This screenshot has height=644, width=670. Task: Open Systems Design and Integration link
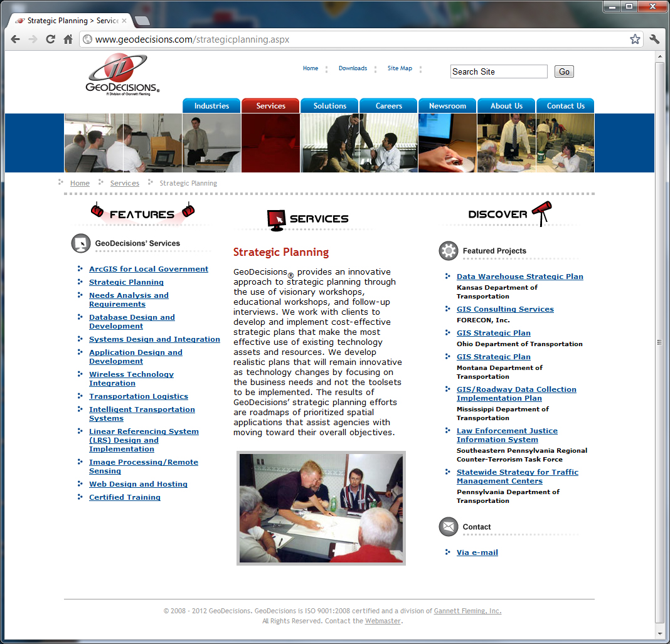(155, 339)
